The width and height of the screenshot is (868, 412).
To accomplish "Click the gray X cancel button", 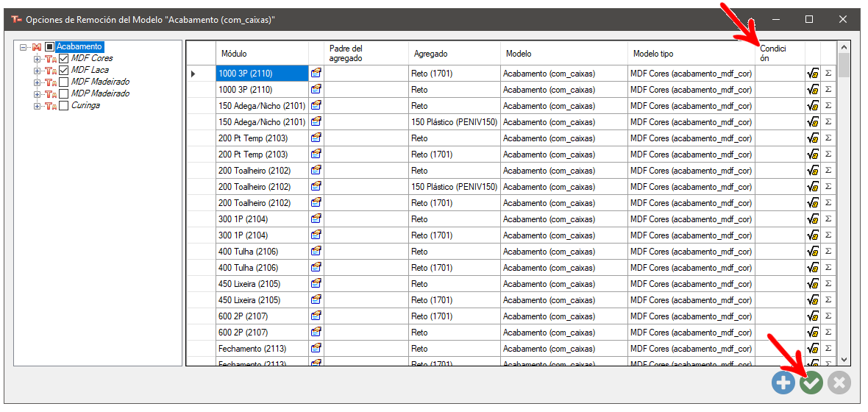I will (x=839, y=383).
